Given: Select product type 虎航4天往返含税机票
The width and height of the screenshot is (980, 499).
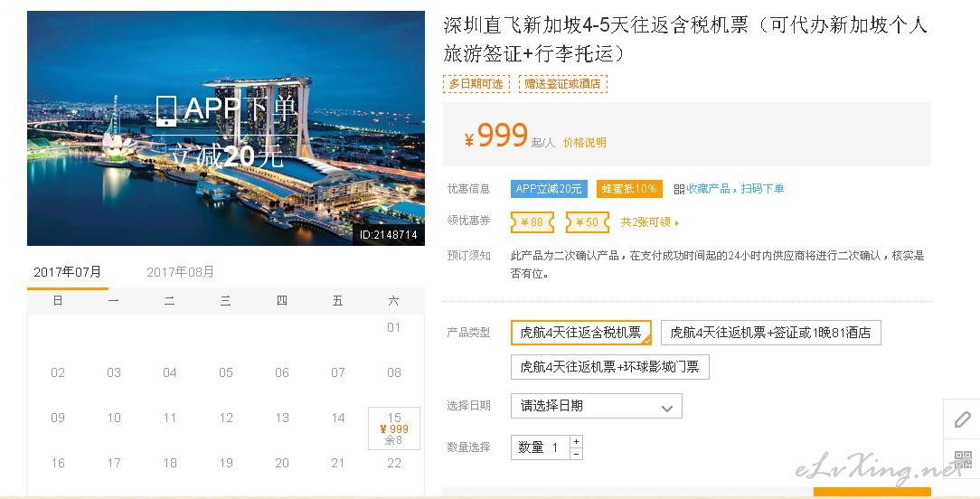Looking at the screenshot, I should point(580,333).
